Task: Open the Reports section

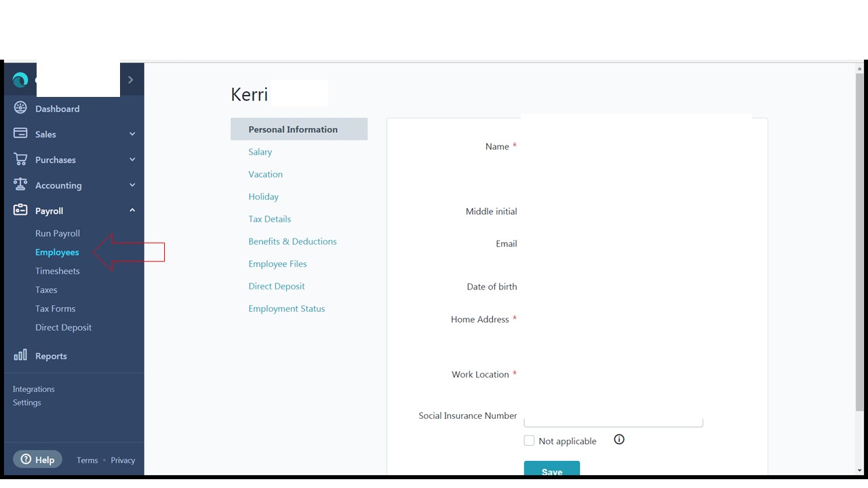Action: coord(51,356)
